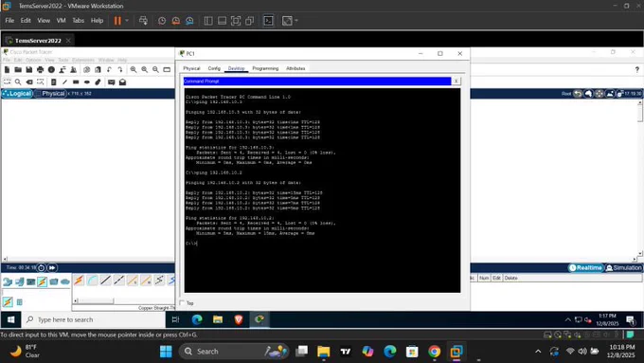Viewport: 644px width, 363px height.
Task: Select the Connections lightning device category
Action: tap(43, 281)
